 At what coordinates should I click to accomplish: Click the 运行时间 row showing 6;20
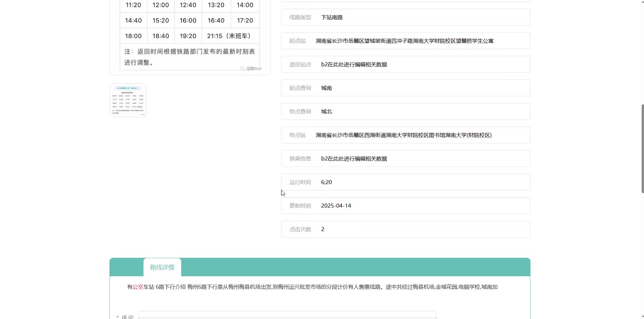(x=406, y=182)
